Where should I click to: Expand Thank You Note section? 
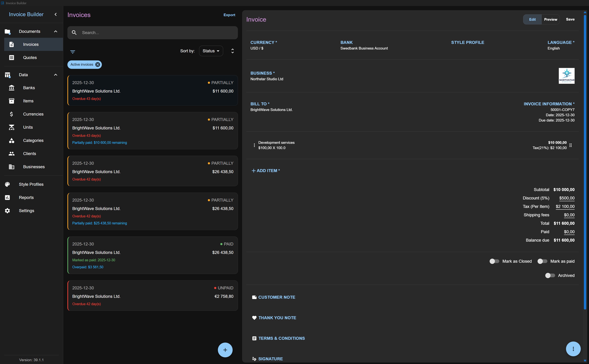(x=274, y=318)
